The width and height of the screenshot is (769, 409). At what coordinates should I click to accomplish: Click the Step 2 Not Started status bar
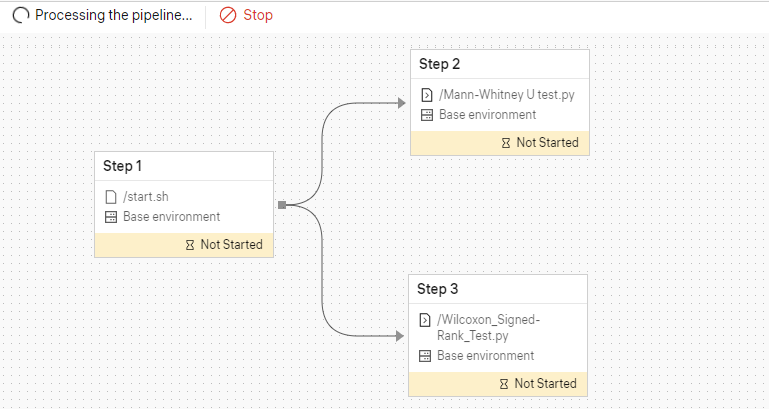tap(500, 143)
